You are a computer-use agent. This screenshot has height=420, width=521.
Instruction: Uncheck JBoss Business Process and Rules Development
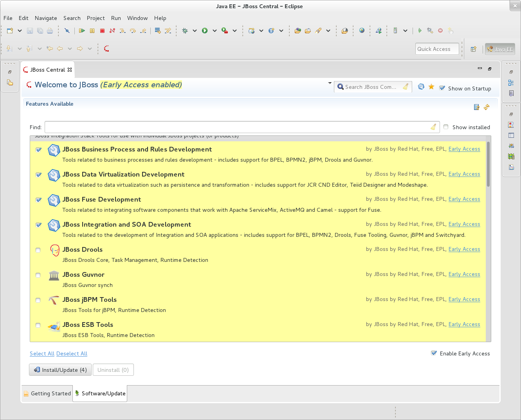(38, 150)
